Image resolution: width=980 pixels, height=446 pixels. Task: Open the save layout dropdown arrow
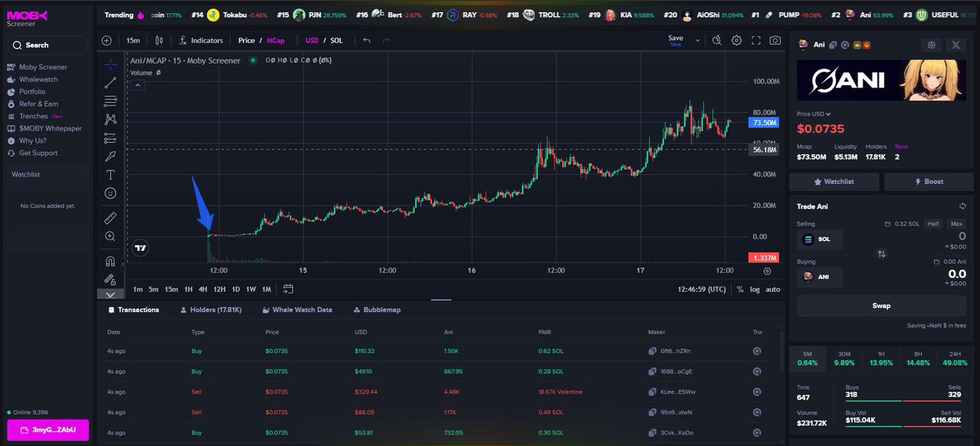click(x=697, y=40)
